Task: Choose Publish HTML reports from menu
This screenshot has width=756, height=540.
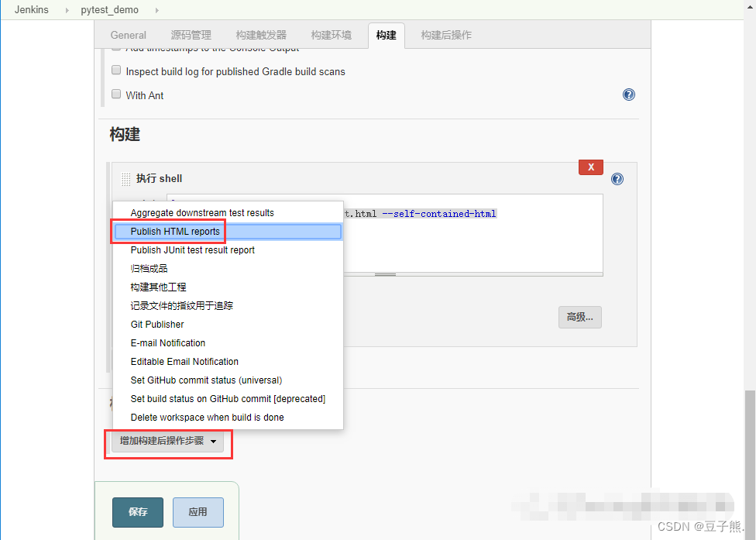Action: [228, 232]
